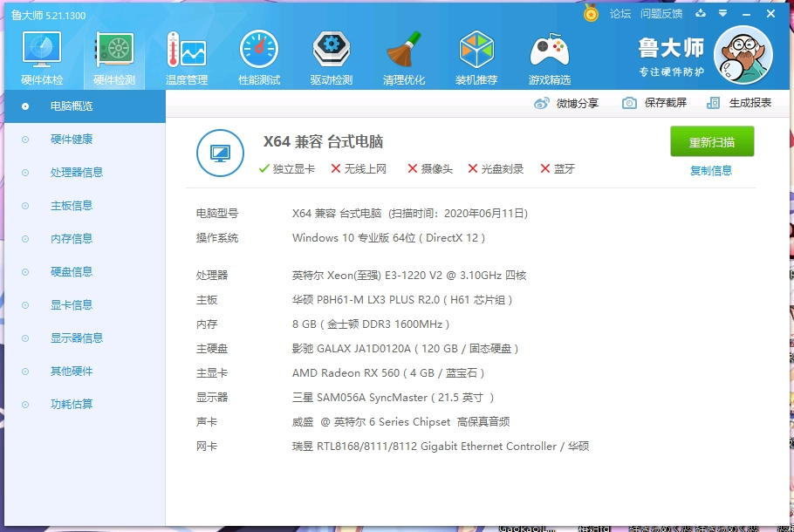Click the gold medal icon in title bar
This screenshot has width=794, height=532.
point(591,13)
